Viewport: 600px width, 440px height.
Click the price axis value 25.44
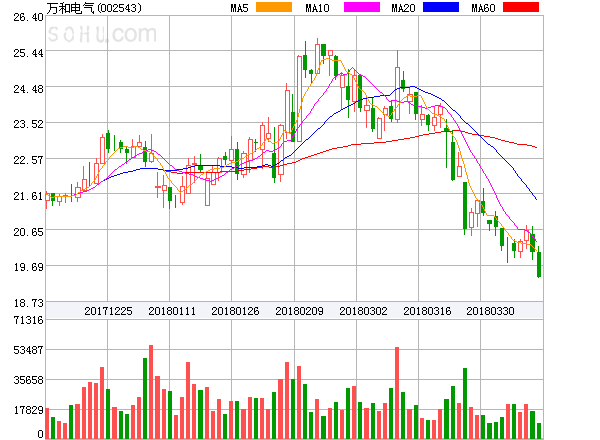[x=28, y=53]
